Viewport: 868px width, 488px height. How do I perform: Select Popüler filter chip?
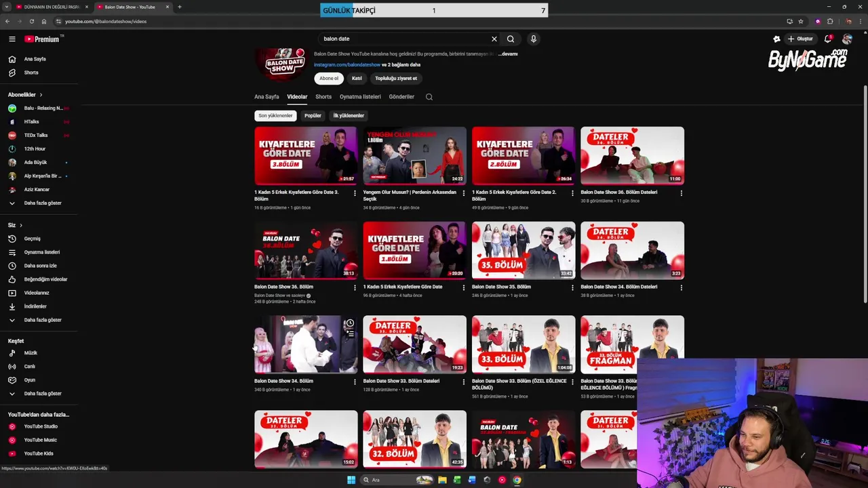313,116
